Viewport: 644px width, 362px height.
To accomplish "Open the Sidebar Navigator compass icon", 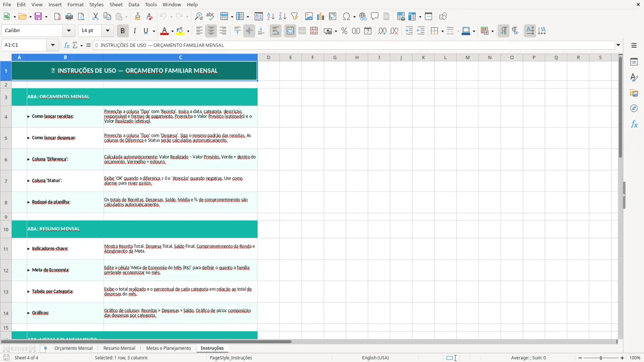I will pos(634,108).
